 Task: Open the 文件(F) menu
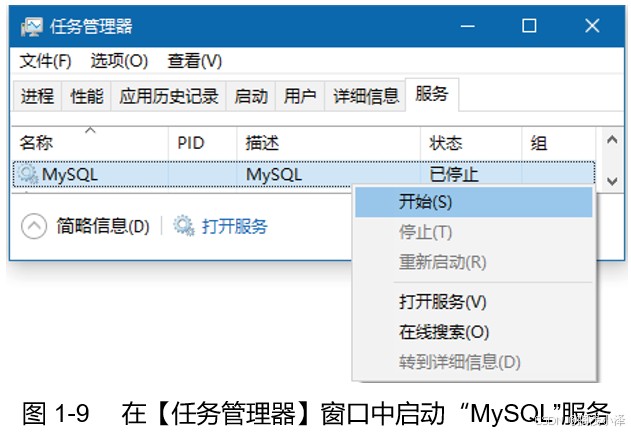click(x=45, y=61)
